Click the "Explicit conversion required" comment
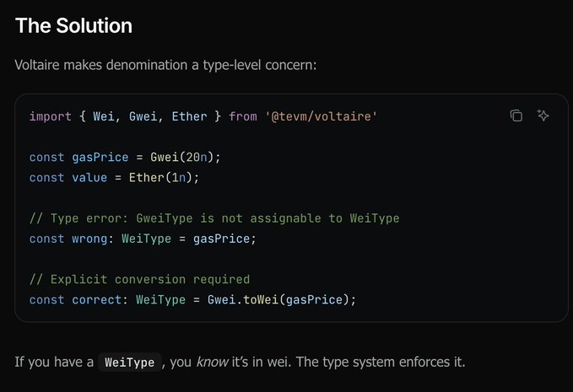This screenshot has height=392, width=573. pos(139,279)
